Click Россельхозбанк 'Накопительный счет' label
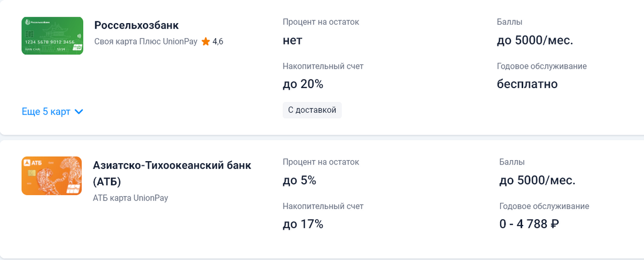Image resolution: width=644 pixels, height=260 pixels. 323,66
